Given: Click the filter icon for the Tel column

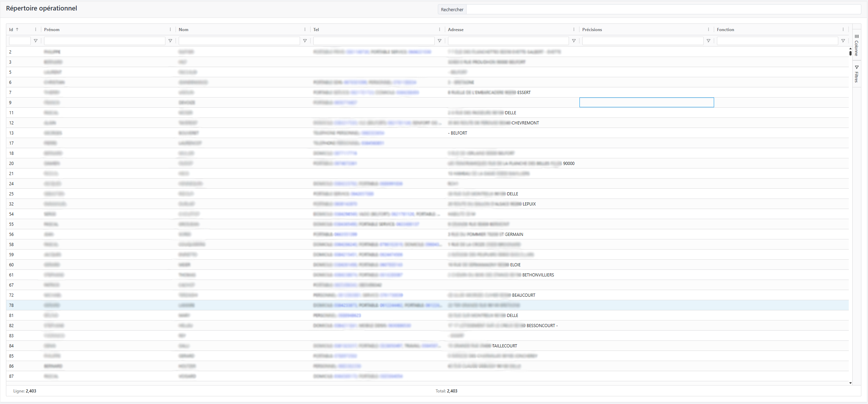Looking at the screenshot, I should point(440,41).
